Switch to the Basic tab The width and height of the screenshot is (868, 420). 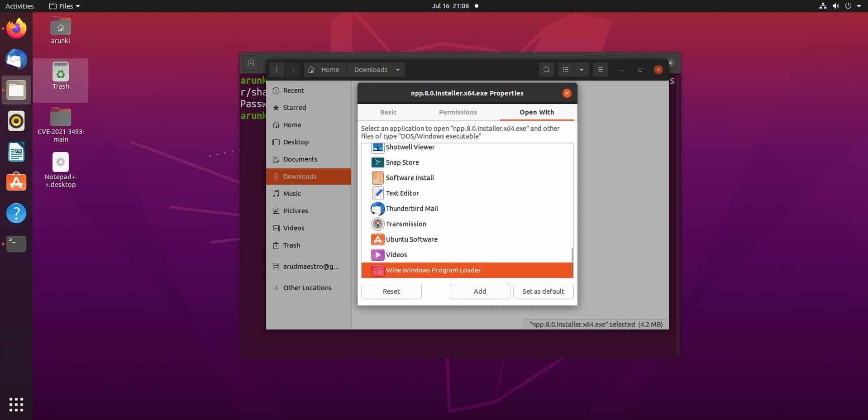click(x=388, y=112)
